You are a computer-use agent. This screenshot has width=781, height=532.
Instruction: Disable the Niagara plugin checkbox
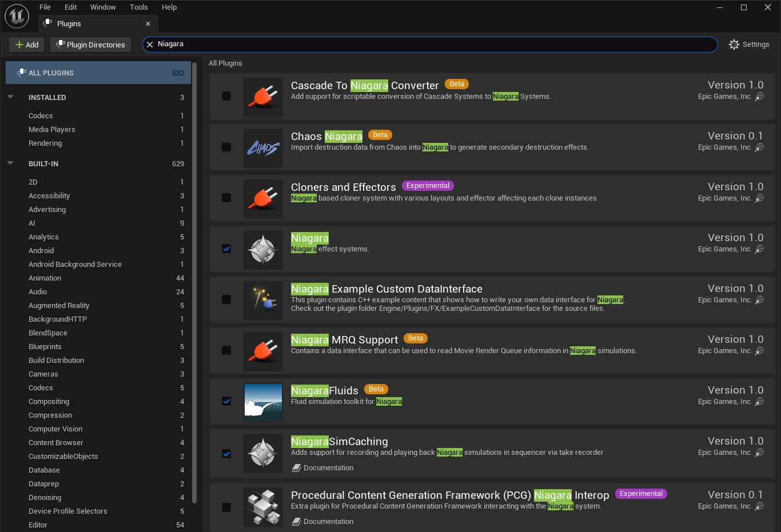pos(226,249)
